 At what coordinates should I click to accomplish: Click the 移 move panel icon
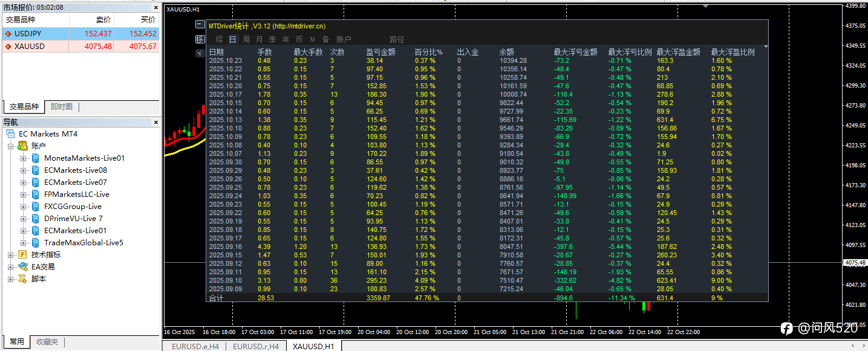click(200, 39)
